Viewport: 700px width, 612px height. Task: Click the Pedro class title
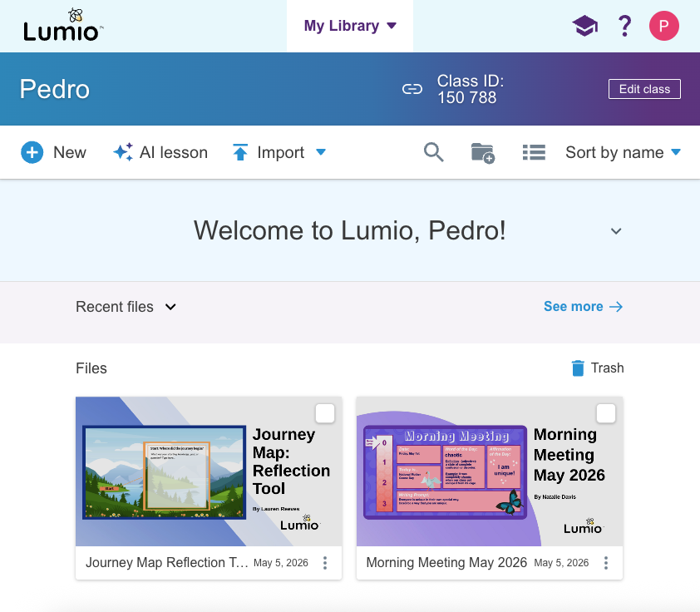coord(55,89)
